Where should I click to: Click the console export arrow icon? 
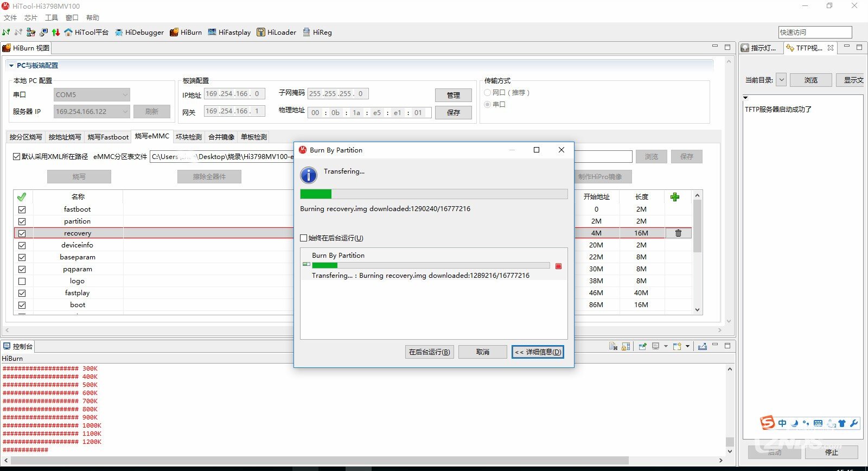[702, 346]
